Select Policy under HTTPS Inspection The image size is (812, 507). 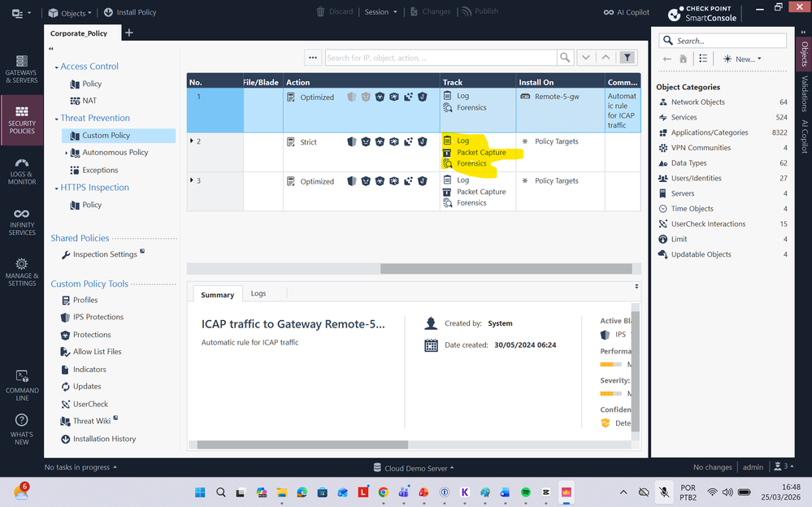tap(86, 205)
